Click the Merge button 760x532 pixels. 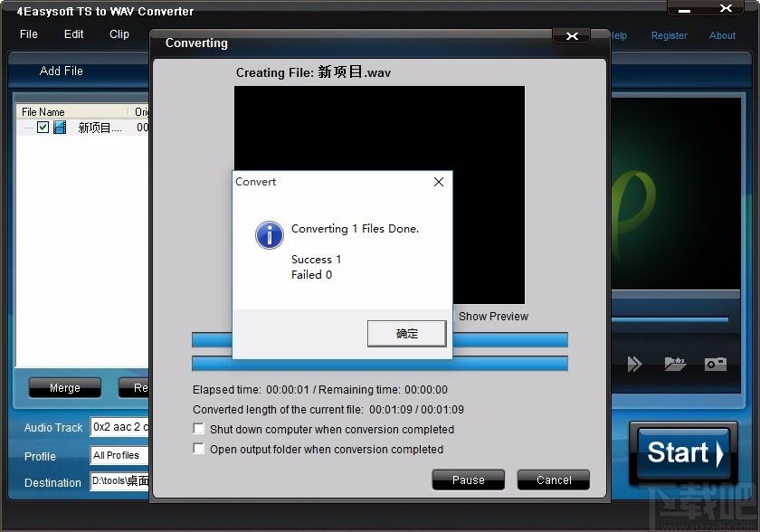pyautogui.click(x=65, y=387)
